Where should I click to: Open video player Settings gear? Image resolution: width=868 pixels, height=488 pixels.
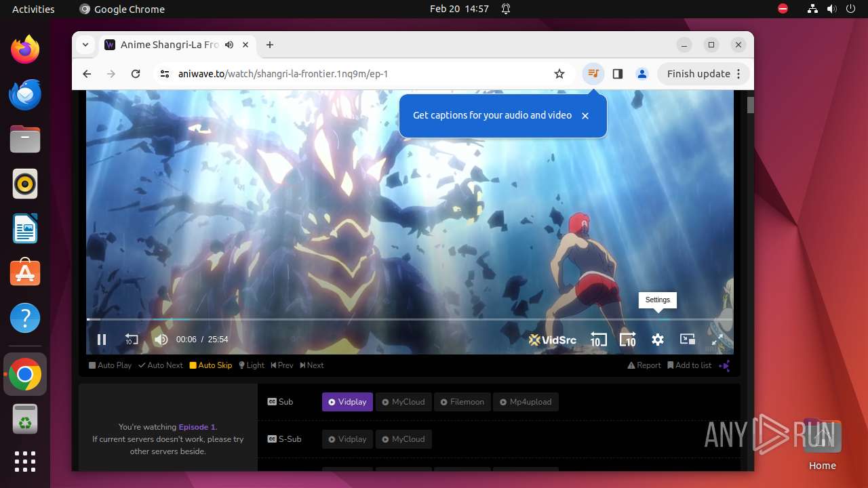click(658, 340)
